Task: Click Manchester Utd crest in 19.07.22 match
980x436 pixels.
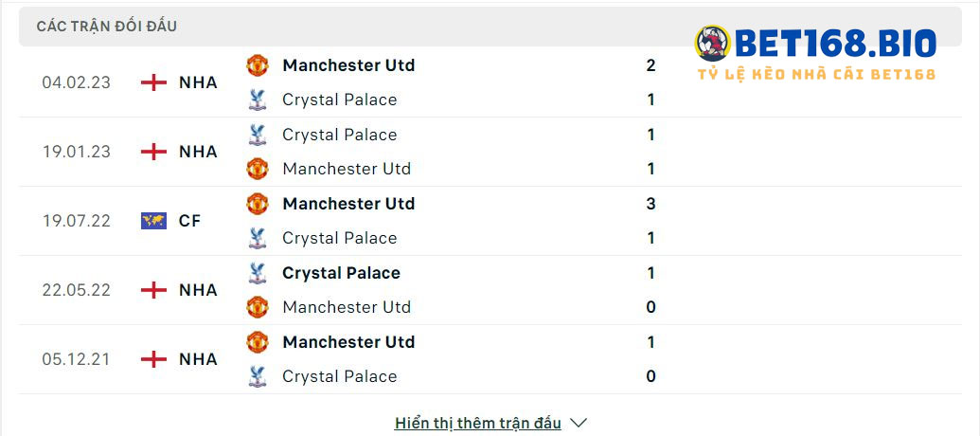Action: click(x=257, y=203)
